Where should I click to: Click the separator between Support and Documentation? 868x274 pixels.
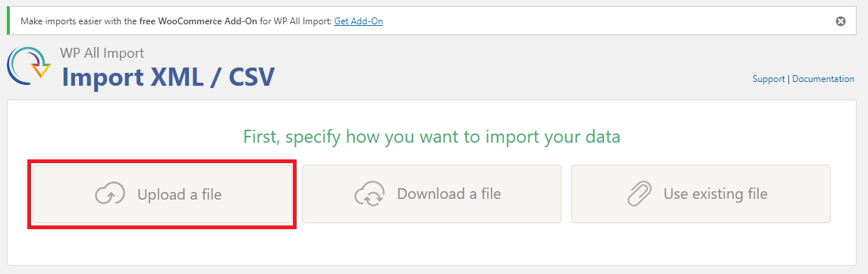click(x=788, y=79)
